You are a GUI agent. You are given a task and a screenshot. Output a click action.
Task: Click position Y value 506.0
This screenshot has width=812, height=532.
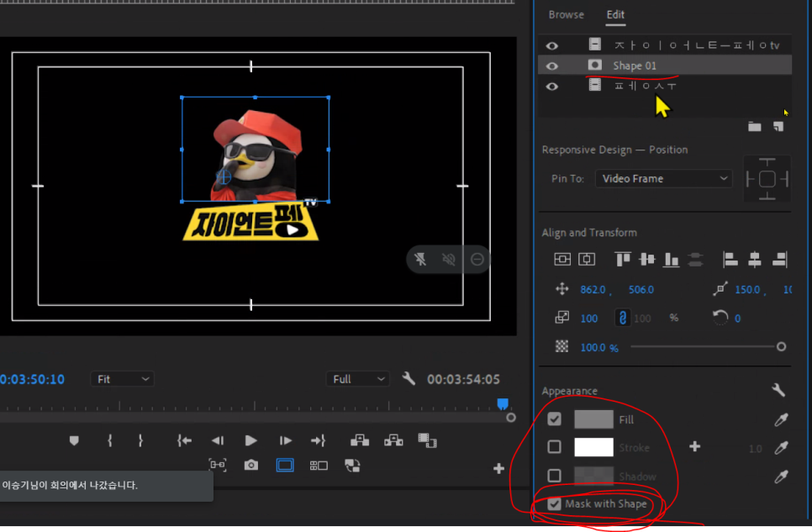coord(641,290)
